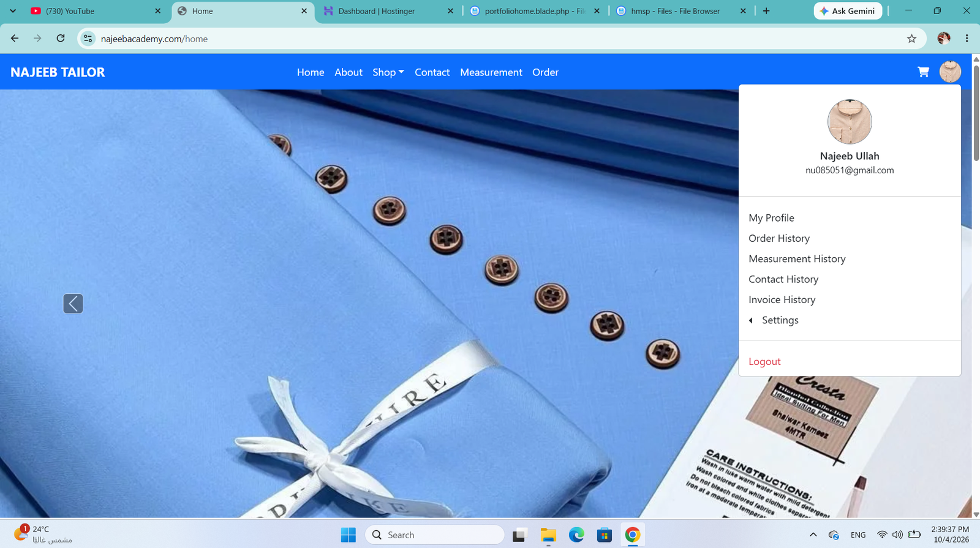Open the Windows Start menu
This screenshot has width=980, height=548.
(349, 535)
